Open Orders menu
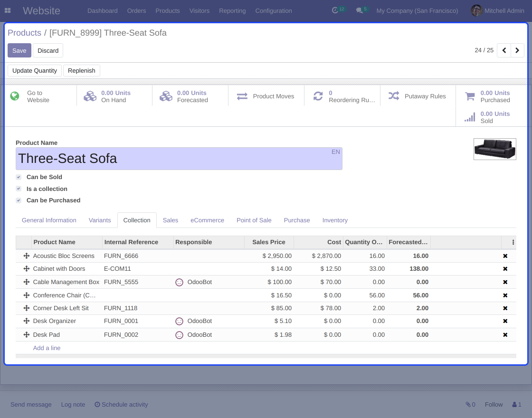Screen dimensions: 532x418 (136, 10)
